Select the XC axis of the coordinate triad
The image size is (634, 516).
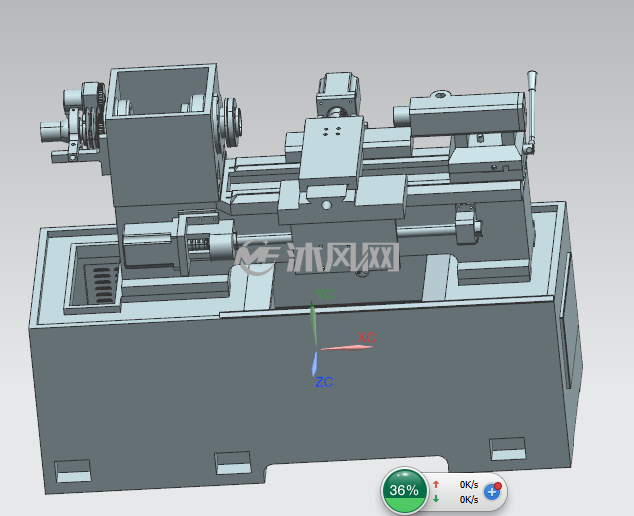click(x=347, y=347)
